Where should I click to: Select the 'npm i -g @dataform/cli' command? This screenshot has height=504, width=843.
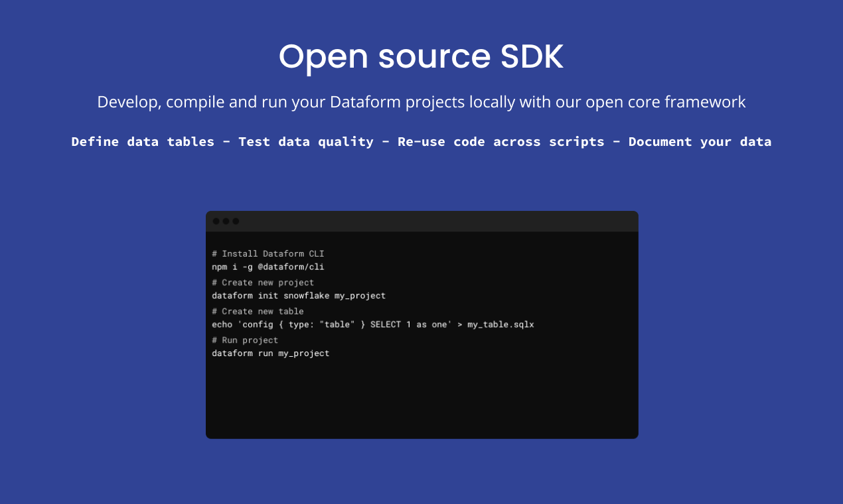click(x=268, y=267)
